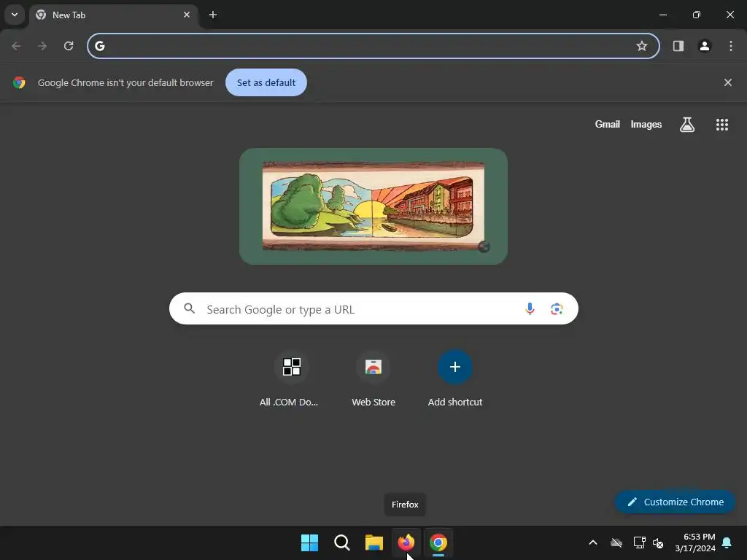Open the Images link

click(646, 124)
